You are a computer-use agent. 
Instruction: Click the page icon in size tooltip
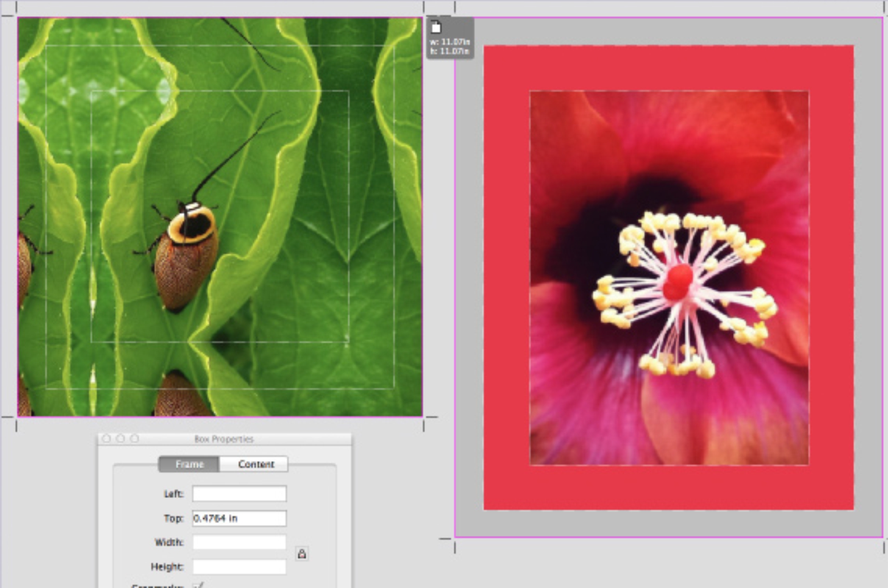coord(436,28)
